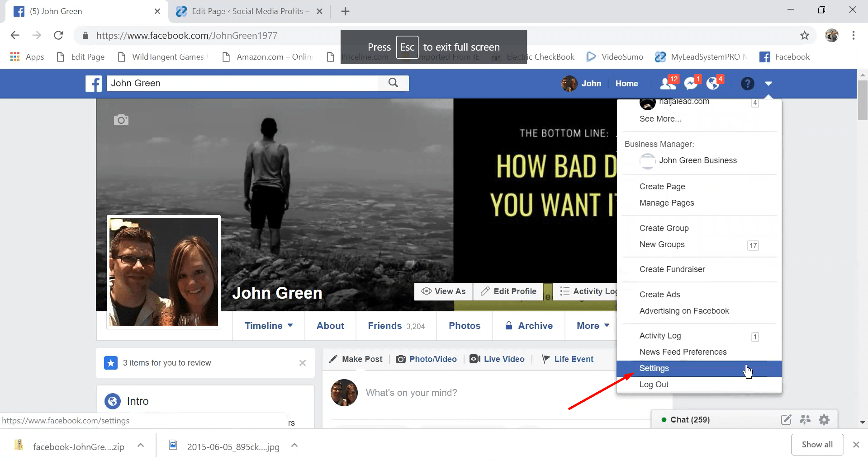Add Photo/Video to post
Screen dimensions: 868x460
coord(426,359)
